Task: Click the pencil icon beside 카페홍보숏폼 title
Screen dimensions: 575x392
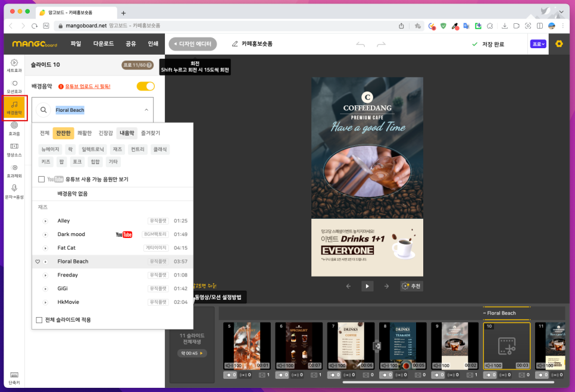Action: tap(235, 44)
